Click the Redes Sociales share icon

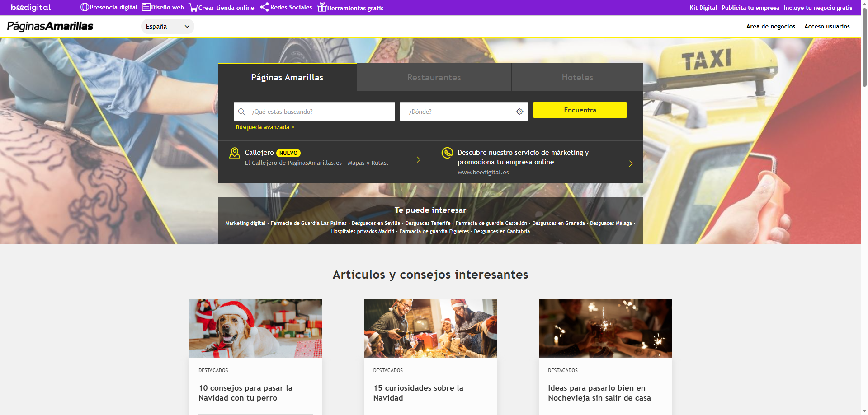click(264, 7)
